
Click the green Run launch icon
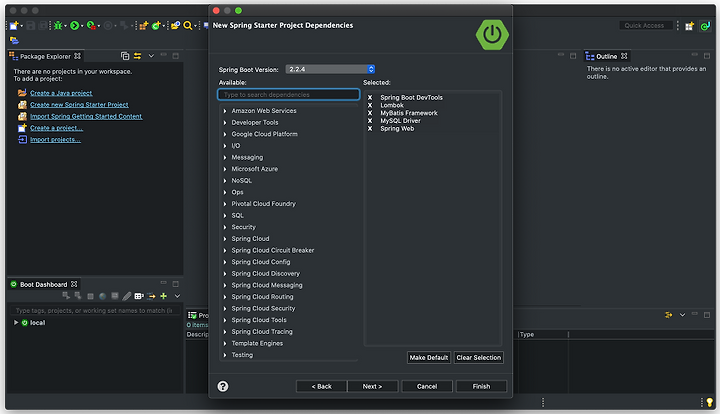pyautogui.click(x=74, y=26)
